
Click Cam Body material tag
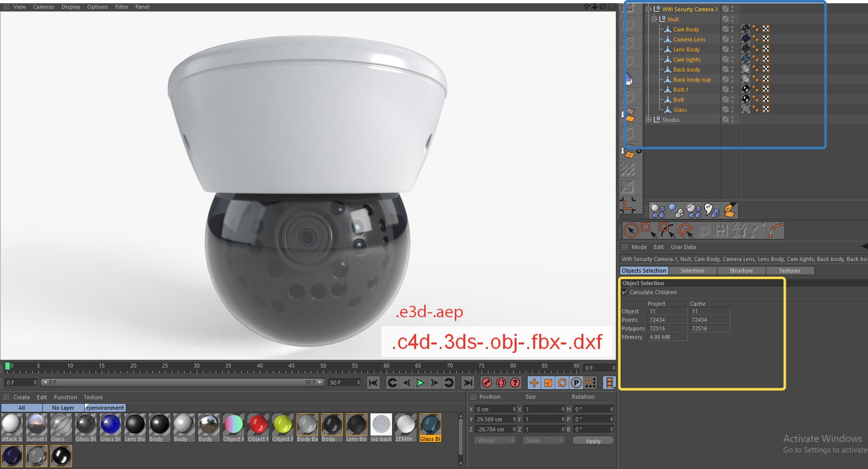[x=745, y=28]
